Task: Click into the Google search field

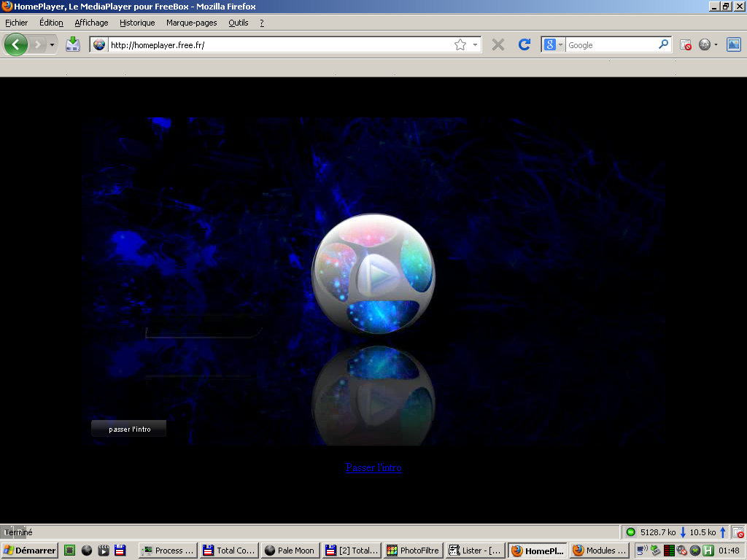Action: (612, 44)
